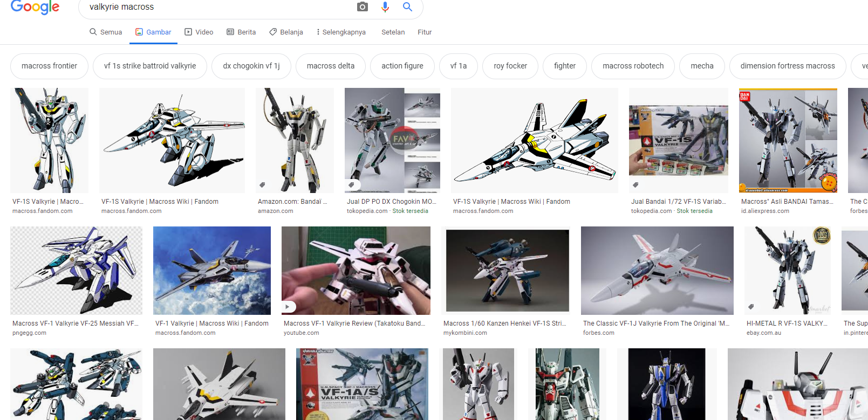This screenshot has width=868, height=420.
Task: Open 'Macross Asli BANDAI Tamas' title
Action: (x=787, y=202)
